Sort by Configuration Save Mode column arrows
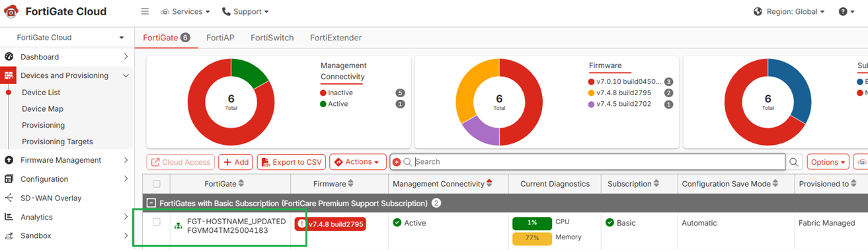The height and width of the screenshot is (252, 868). point(775,183)
